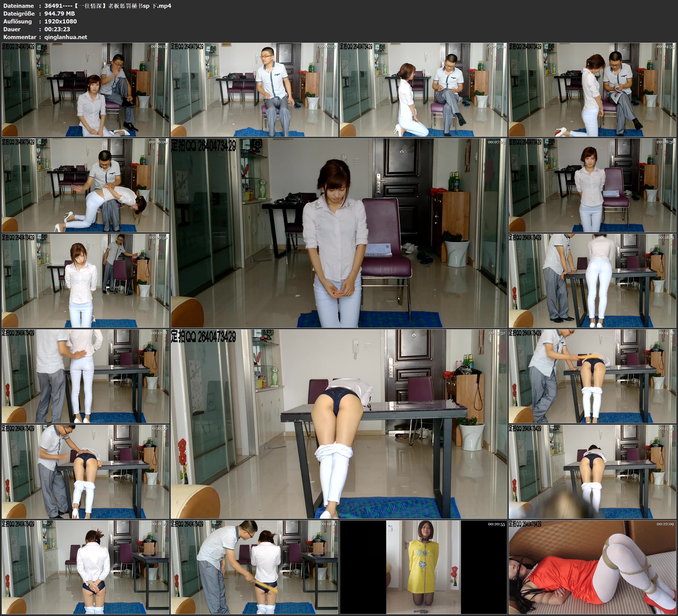Click the frame timestamped 00:09:50
Image resolution: width=678 pixels, height=616 pixels.
(x=85, y=280)
